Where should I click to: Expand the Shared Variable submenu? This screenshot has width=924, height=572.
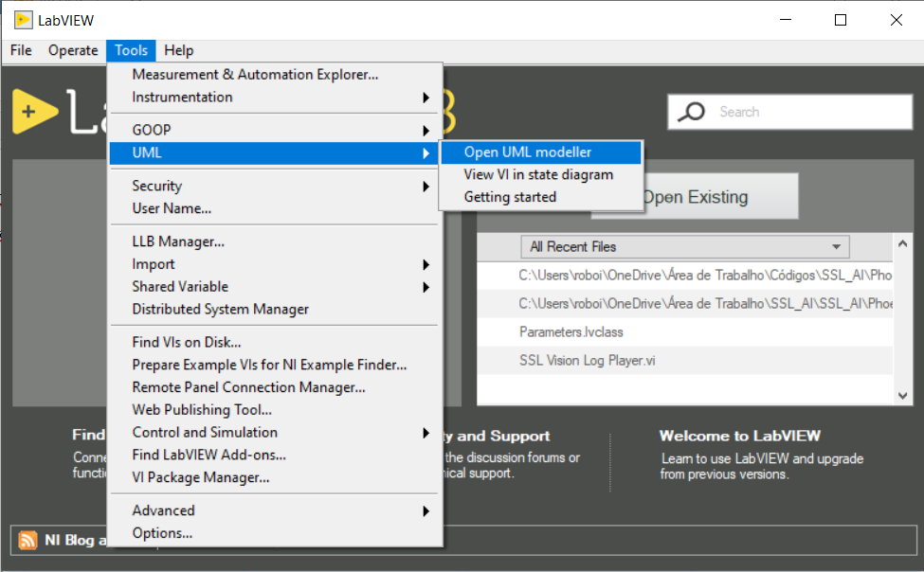275,287
